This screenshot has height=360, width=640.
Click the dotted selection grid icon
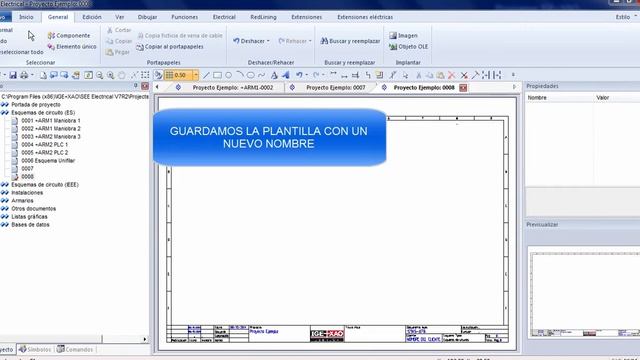pos(145,75)
